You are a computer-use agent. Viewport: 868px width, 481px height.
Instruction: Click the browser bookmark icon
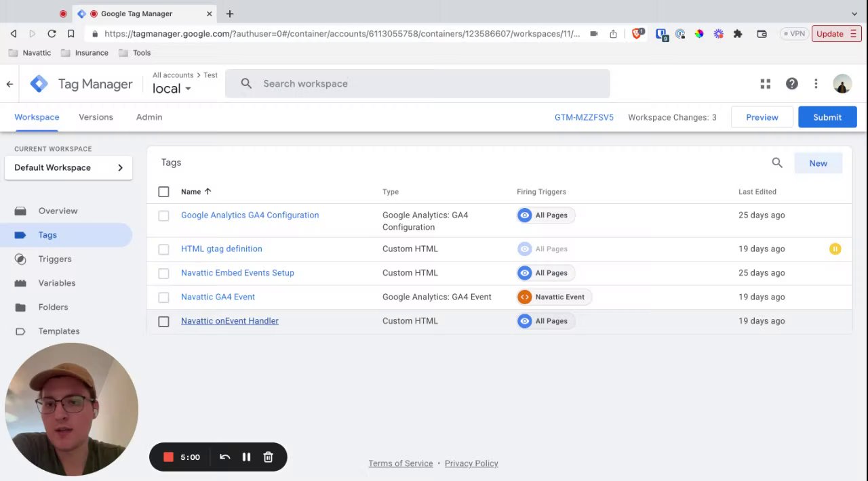tap(71, 33)
